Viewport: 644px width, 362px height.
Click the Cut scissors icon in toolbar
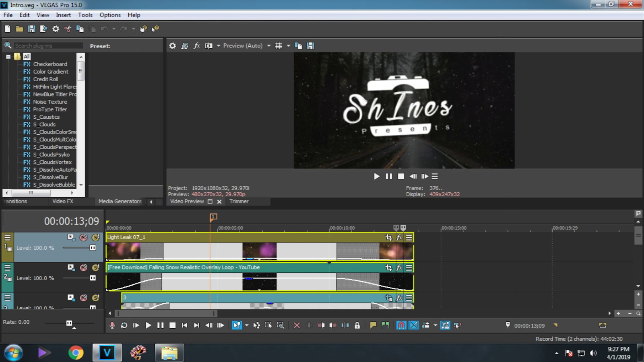pyautogui.click(x=68, y=29)
